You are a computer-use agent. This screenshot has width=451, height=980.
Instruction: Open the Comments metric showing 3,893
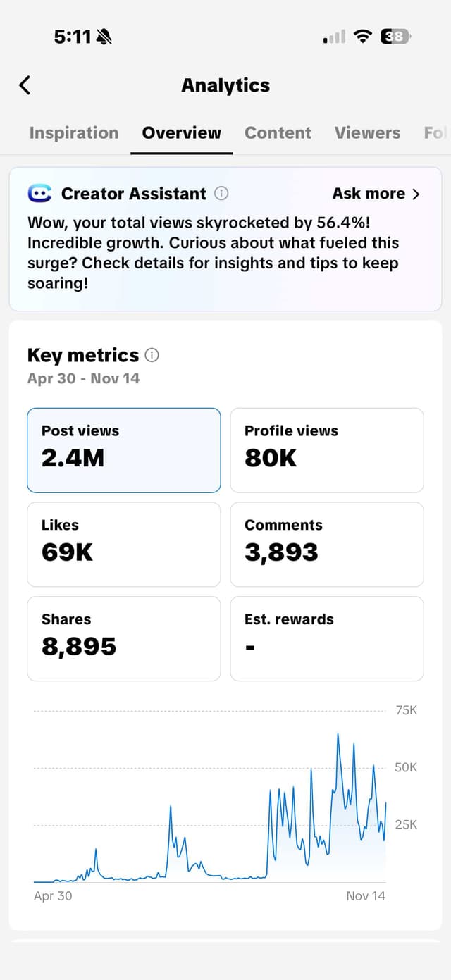coord(326,544)
